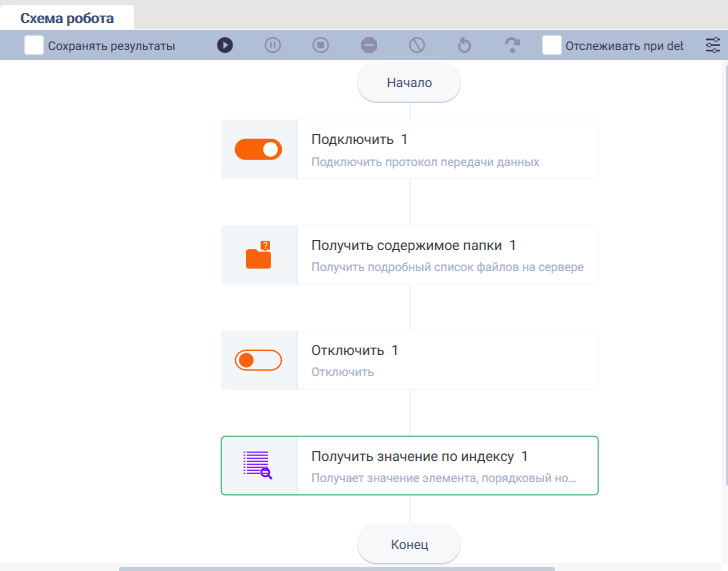Enable the Сохранять результаты checkbox

34,45
